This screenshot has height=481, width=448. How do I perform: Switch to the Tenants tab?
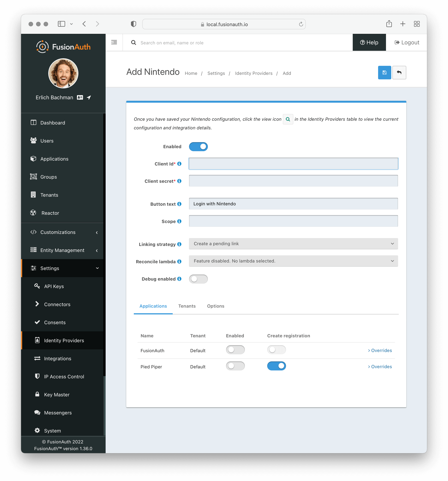click(x=187, y=306)
